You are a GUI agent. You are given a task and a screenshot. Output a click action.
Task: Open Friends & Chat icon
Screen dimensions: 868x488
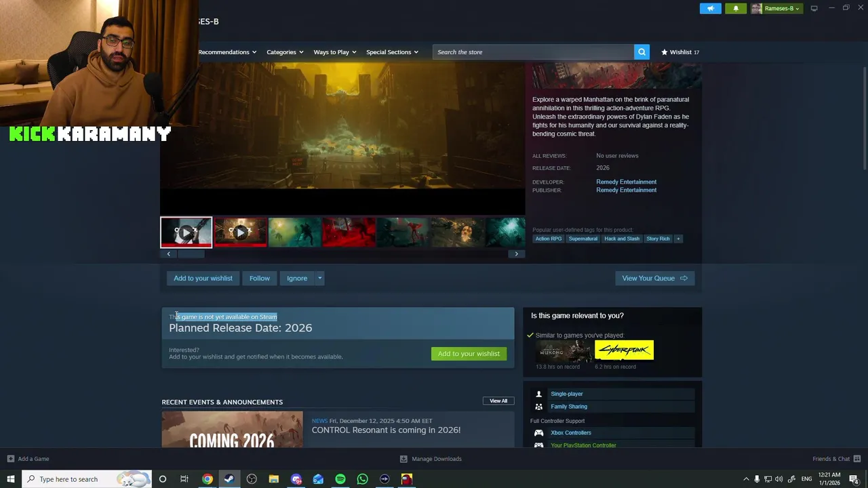tap(857, 459)
